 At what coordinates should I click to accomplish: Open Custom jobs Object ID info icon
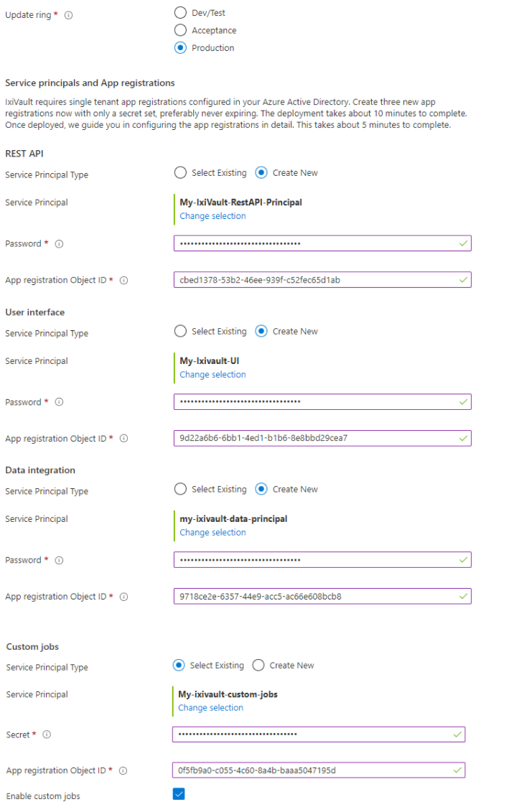123,770
